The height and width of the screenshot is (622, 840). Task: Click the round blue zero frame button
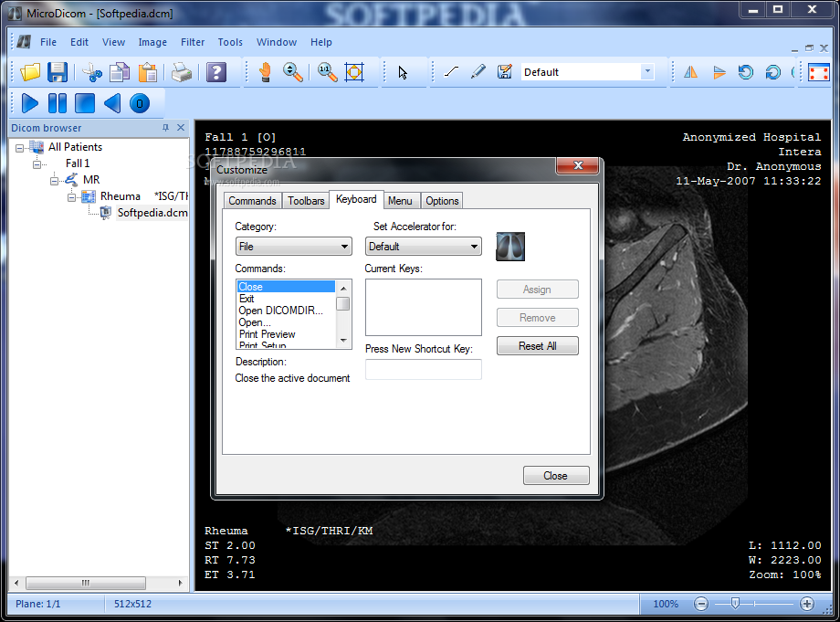[x=140, y=103]
